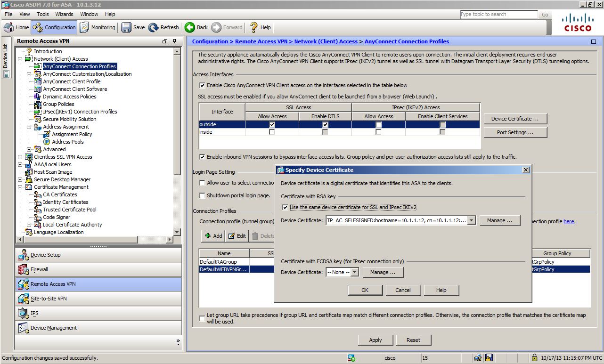This screenshot has width=604, height=364.
Task: Toggle Enable DTLS checkbox for outside
Action: pyautogui.click(x=325, y=124)
